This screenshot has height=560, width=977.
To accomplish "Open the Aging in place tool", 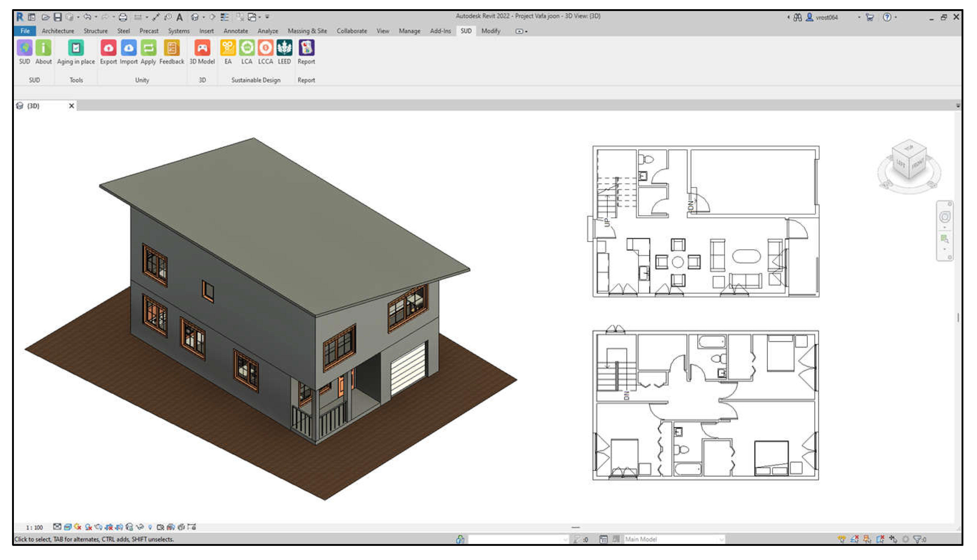I will [76, 48].
